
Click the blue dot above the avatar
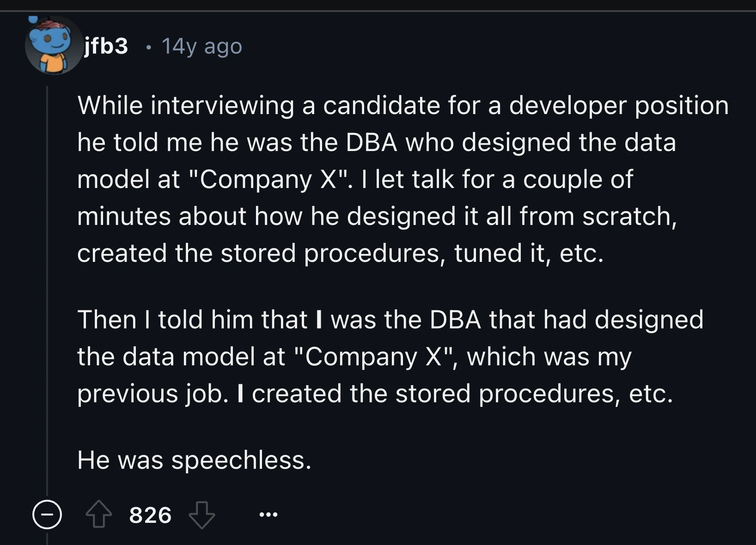[33, 20]
